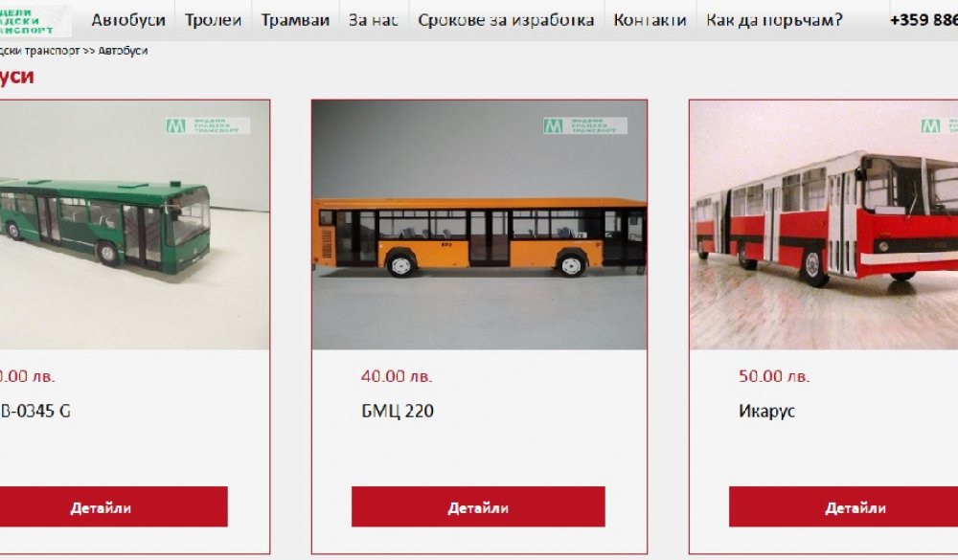The image size is (958, 560).
Task: Click the +359 phone number link
Action: [x=924, y=20]
